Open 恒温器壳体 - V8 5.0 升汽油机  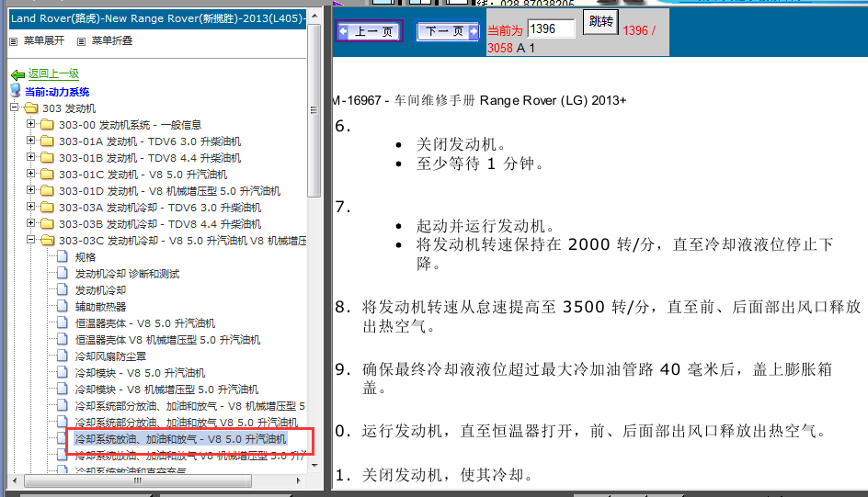(x=145, y=323)
